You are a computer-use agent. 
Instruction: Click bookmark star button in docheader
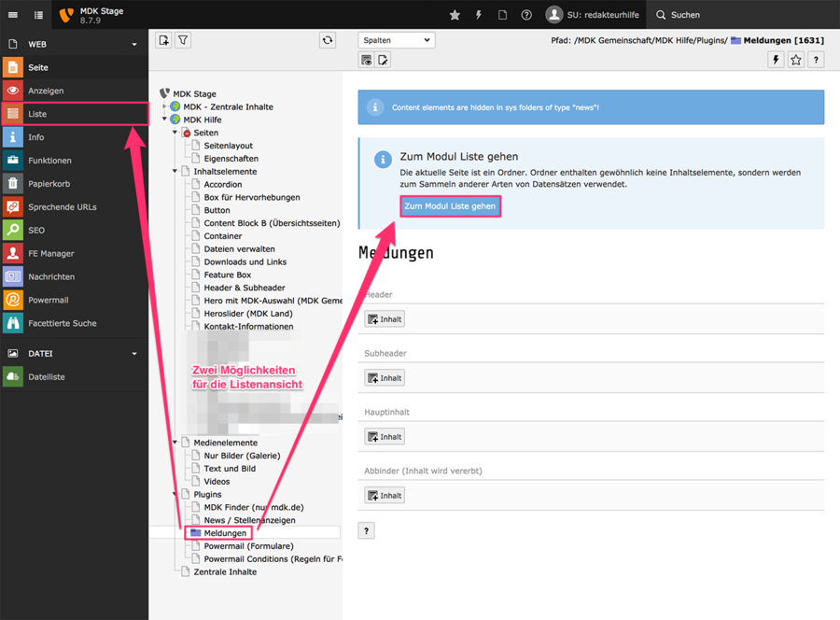click(796, 60)
